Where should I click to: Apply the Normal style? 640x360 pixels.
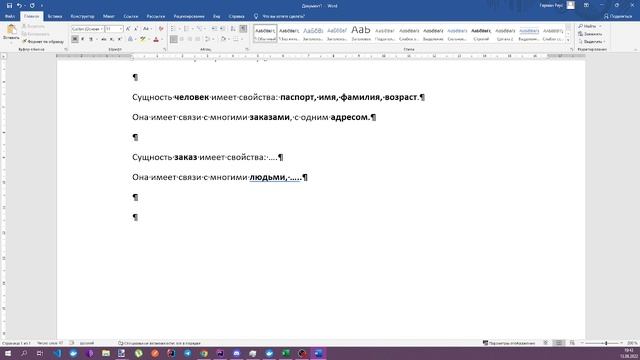click(265, 33)
